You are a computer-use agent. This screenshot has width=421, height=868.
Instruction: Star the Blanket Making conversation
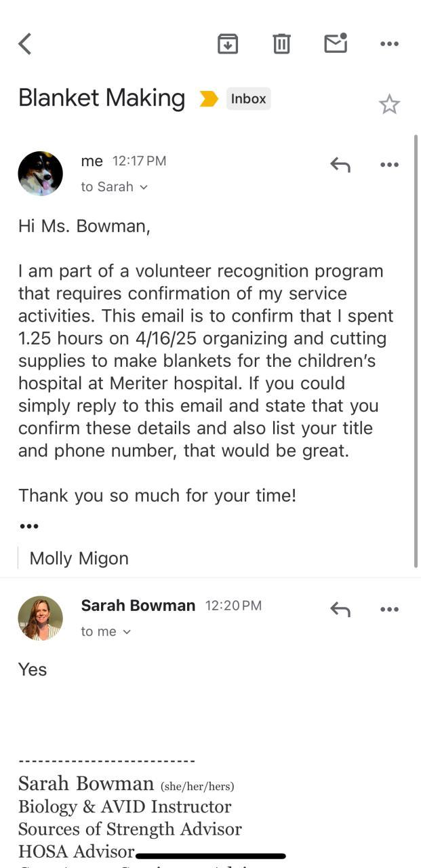click(x=389, y=104)
